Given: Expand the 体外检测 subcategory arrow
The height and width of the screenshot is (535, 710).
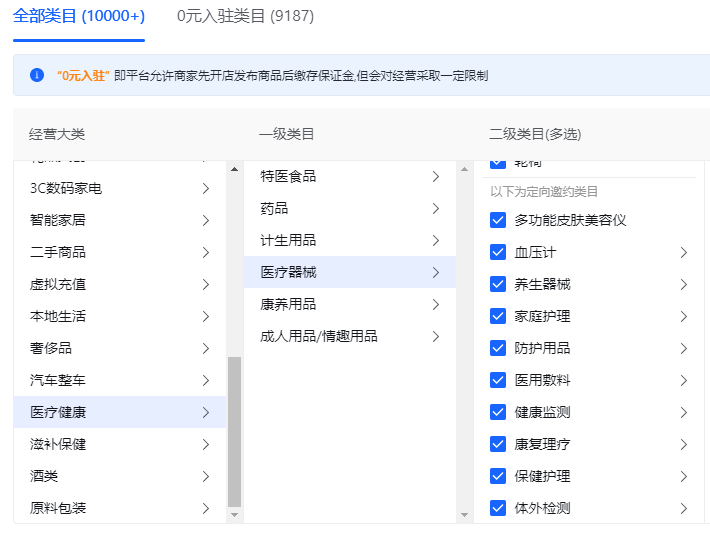Looking at the screenshot, I should (x=684, y=508).
